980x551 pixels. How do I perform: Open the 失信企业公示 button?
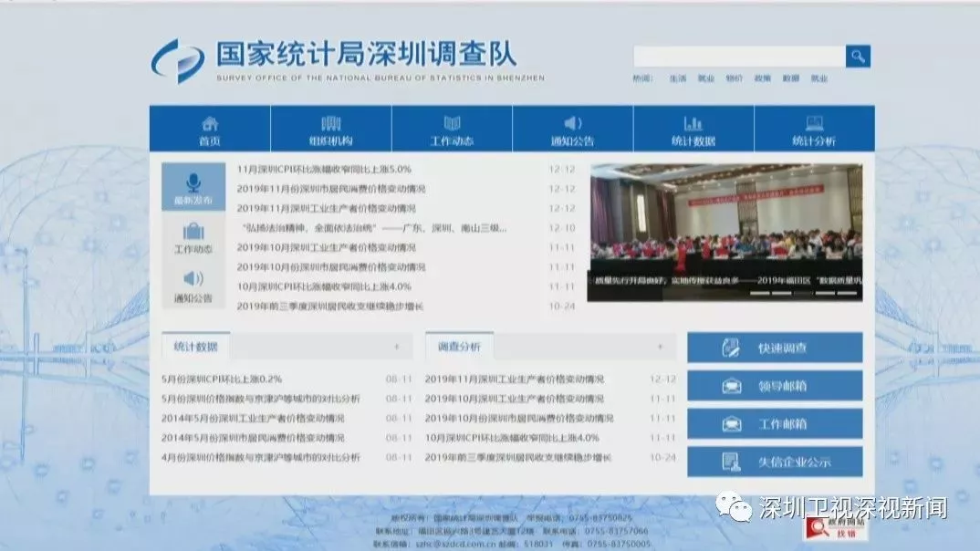pos(775,462)
